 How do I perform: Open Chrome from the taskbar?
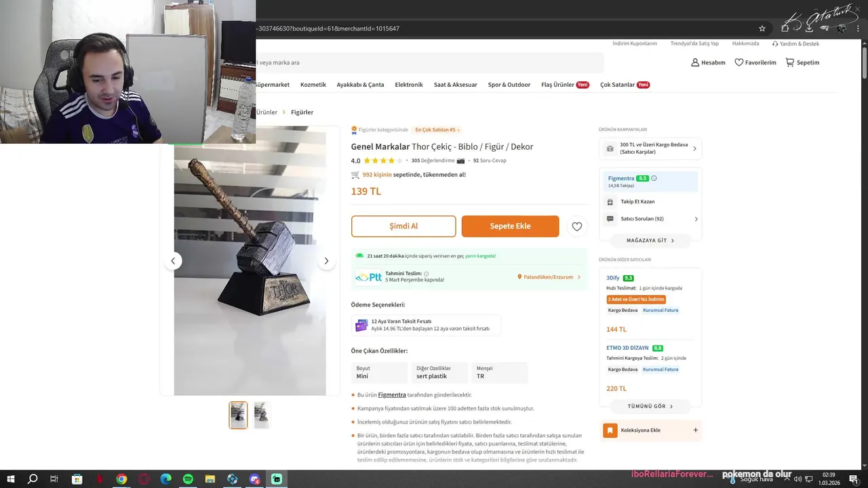click(x=121, y=479)
